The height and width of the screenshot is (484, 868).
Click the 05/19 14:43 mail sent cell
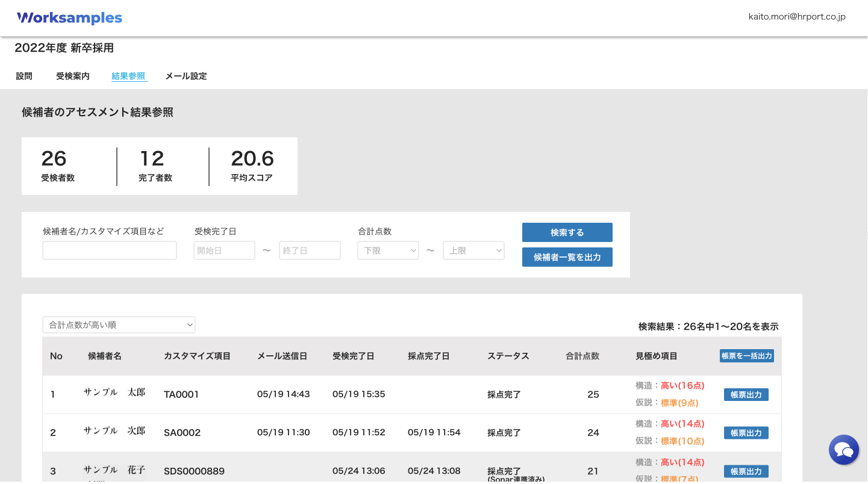284,394
